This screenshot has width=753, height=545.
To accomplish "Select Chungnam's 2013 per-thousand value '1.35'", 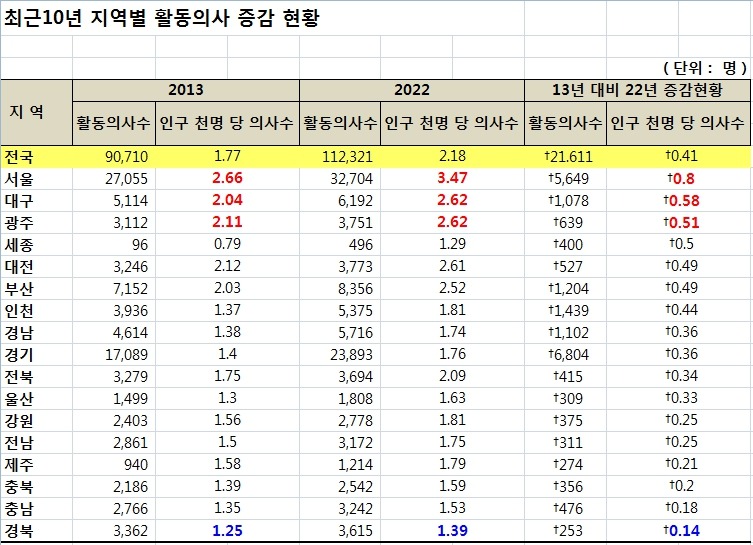I will tap(228, 508).
